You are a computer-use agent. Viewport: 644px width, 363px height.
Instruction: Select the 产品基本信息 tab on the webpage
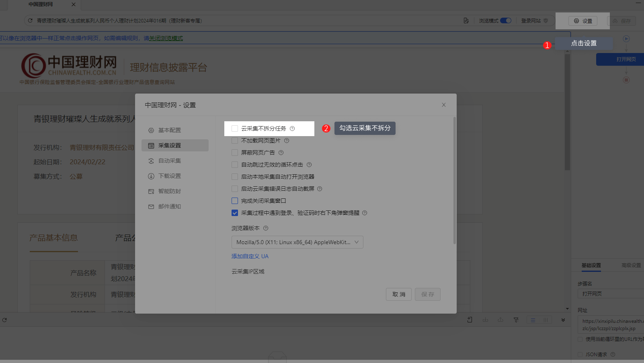point(53,238)
